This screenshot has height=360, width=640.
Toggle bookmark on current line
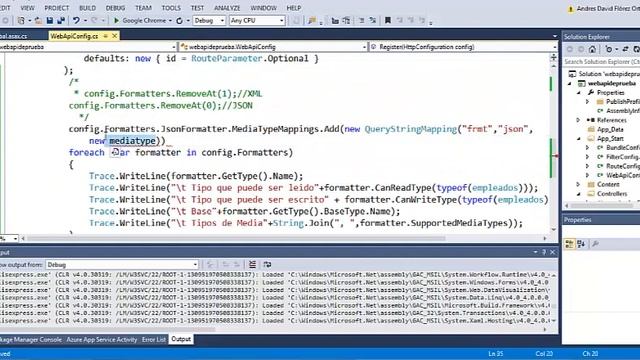[388, 20]
